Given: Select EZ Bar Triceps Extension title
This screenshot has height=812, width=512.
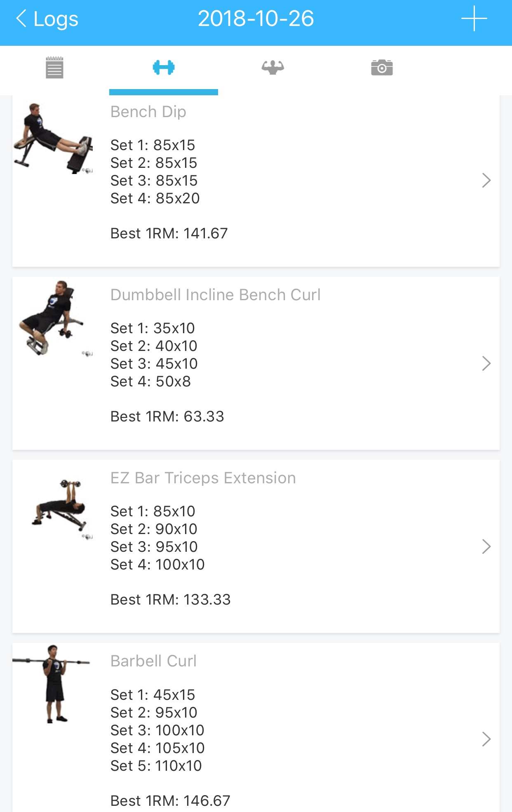Looking at the screenshot, I should coord(203,478).
